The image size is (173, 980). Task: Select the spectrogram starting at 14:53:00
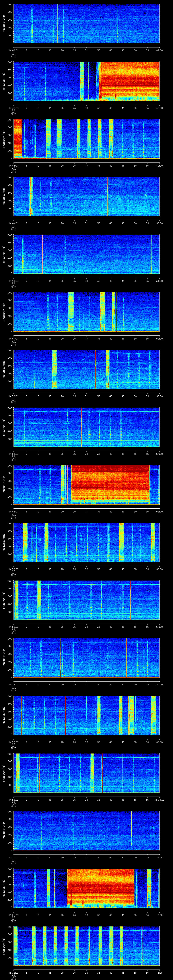(86, 427)
